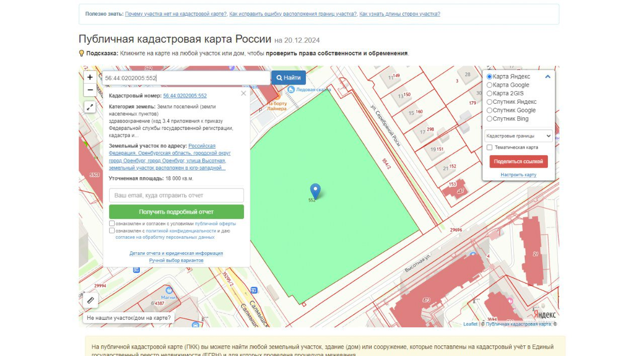
Task: Collapse the map layers panel chevron
Action: [x=548, y=77]
